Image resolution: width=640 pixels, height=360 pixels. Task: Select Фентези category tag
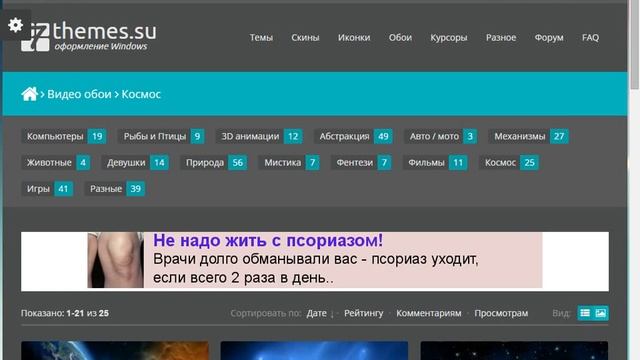coord(361,162)
